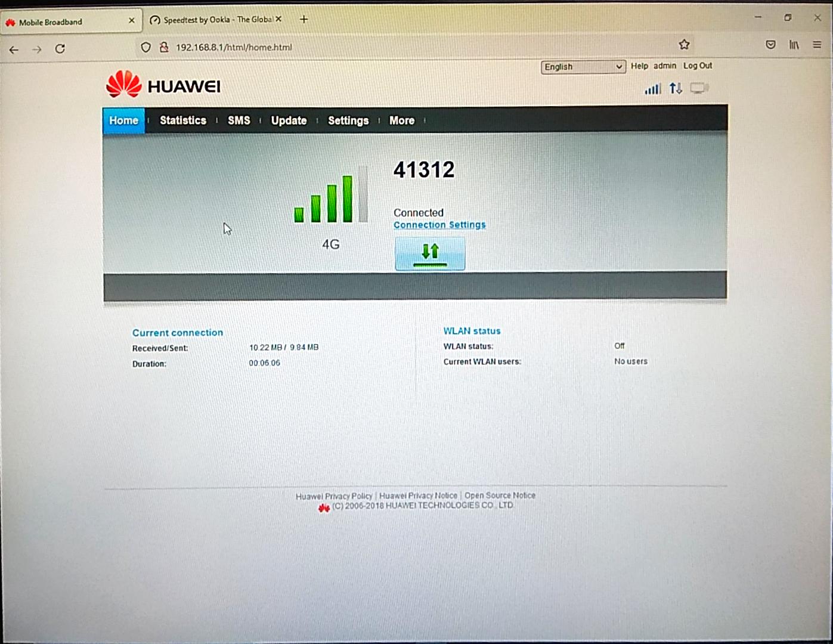Click the Duration time value
This screenshot has height=644, width=833.
(x=265, y=363)
